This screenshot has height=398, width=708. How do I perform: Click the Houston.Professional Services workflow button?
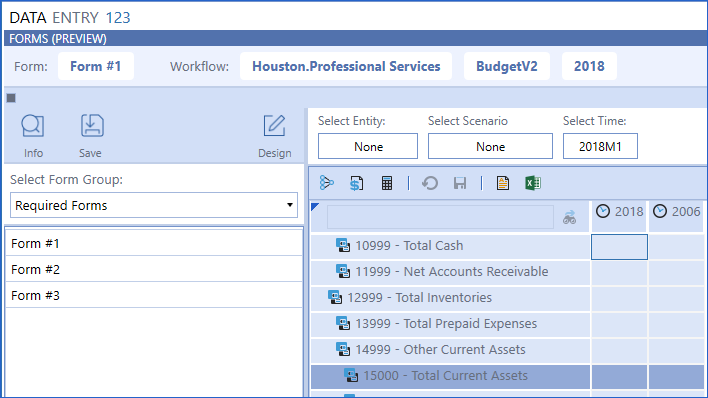coord(346,66)
